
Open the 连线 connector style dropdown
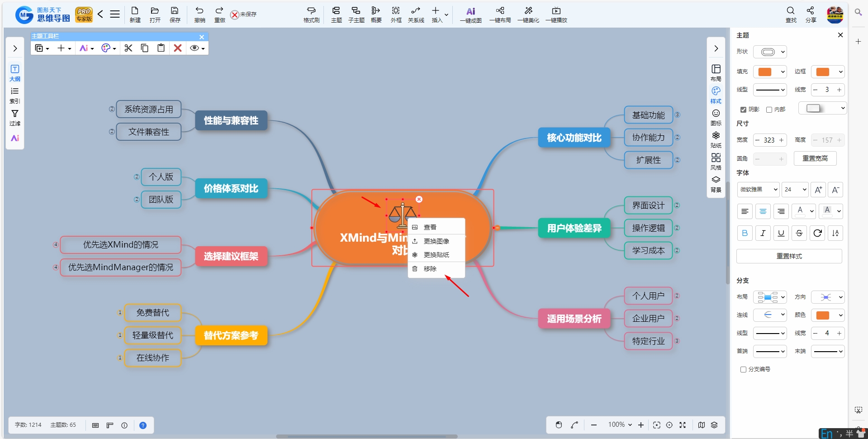pyautogui.click(x=770, y=315)
